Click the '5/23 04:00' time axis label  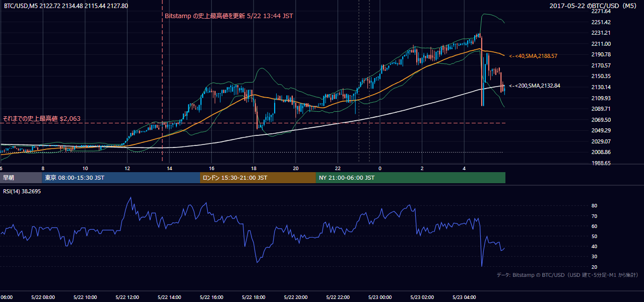(x=464, y=297)
